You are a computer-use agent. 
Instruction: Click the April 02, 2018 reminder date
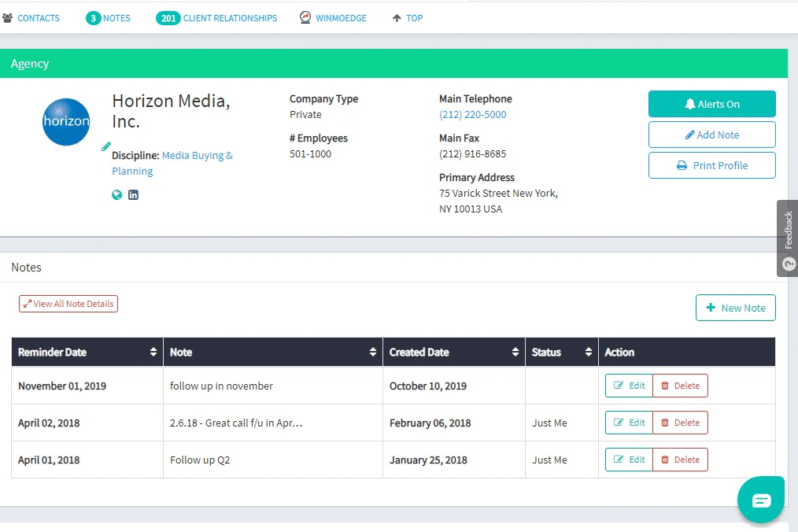(x=49, y=423)
